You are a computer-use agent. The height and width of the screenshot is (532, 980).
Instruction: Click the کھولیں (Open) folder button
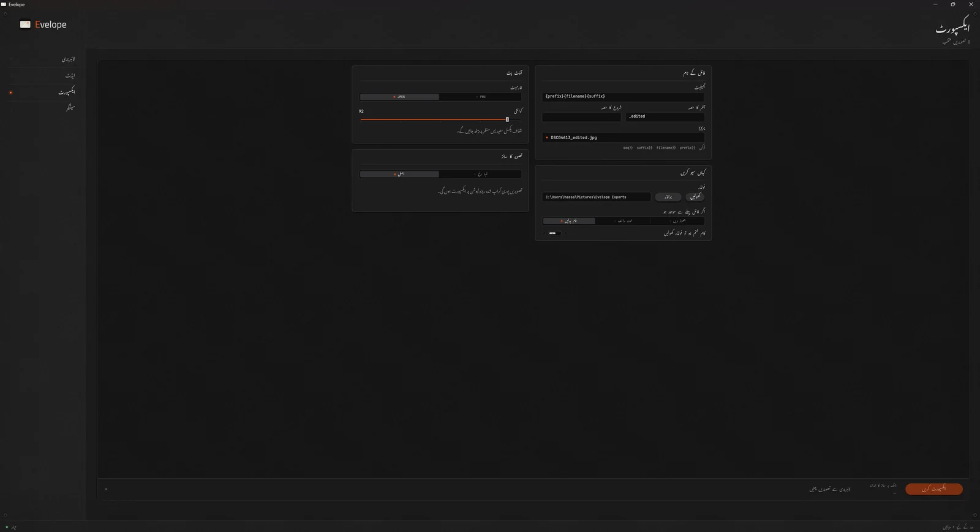click(x=695, y=197)
